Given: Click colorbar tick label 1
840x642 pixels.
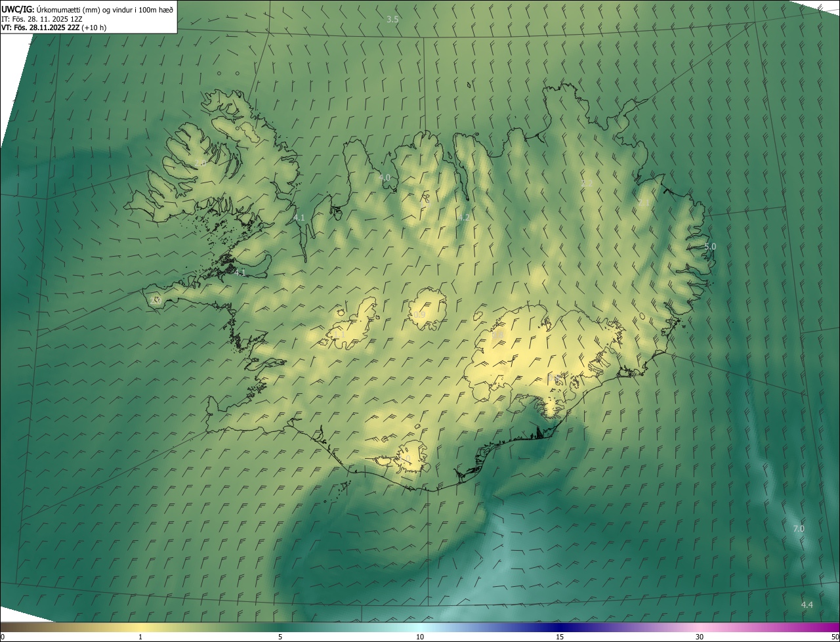Looking at the screenshot, I should point(140,637).
